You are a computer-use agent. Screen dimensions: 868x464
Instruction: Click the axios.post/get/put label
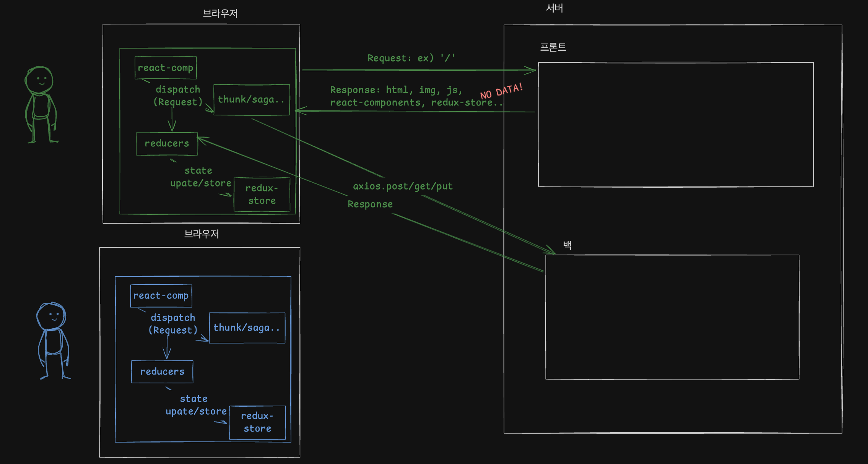click(403, 187)
